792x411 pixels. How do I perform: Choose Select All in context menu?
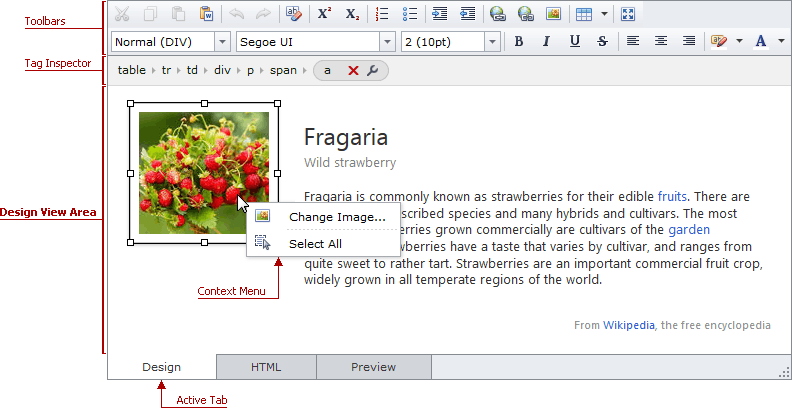pyautogui.click(x=323, y=244)
